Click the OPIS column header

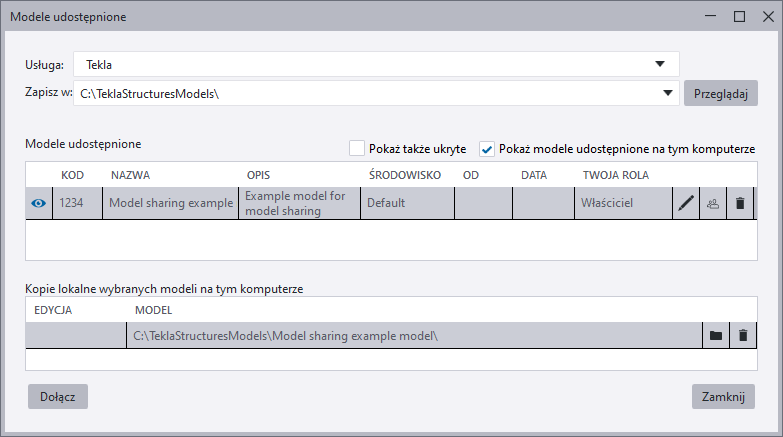(x=258, y=175)
